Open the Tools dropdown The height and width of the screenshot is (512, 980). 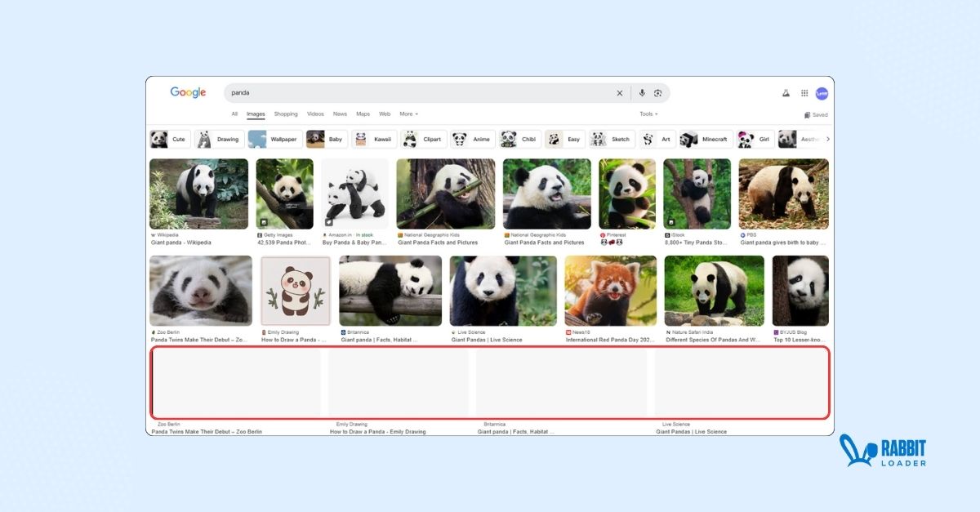pyautogui.click(x=648, y=114)
